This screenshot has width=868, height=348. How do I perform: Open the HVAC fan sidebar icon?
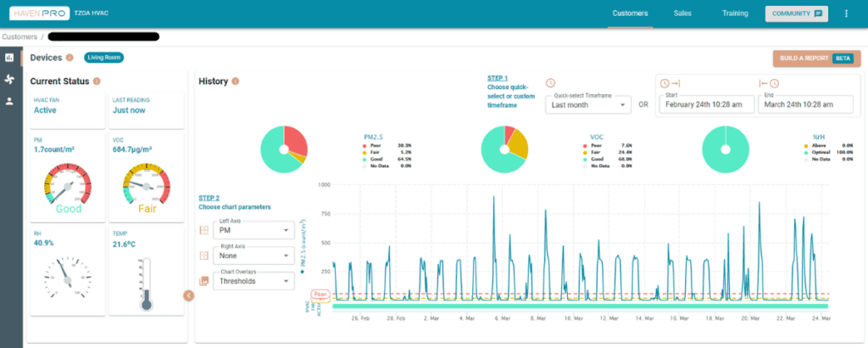tap(9, 80)
